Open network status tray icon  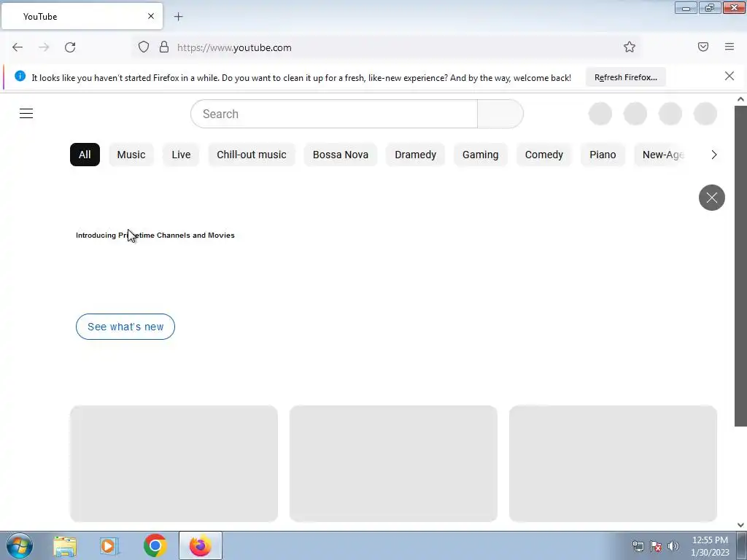[x=638, y=546]
